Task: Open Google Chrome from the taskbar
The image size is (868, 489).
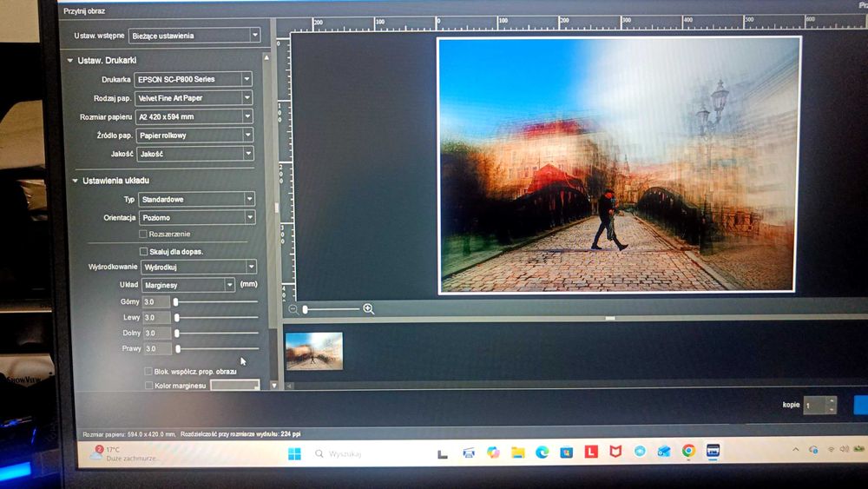Action: coord(688,451)
